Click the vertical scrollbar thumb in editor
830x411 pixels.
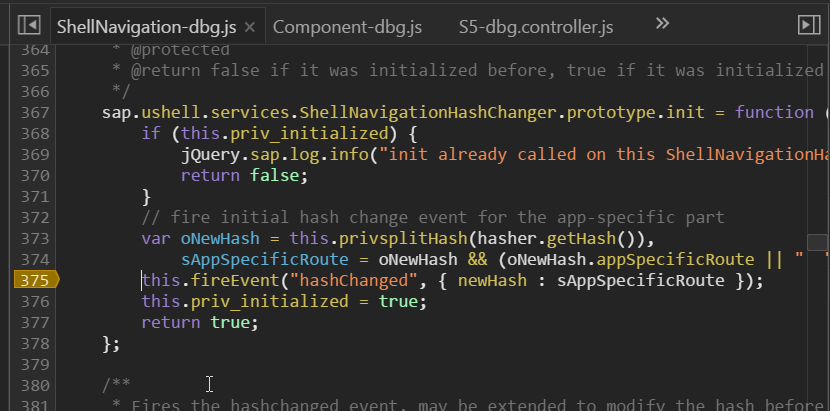click(818, 242)
